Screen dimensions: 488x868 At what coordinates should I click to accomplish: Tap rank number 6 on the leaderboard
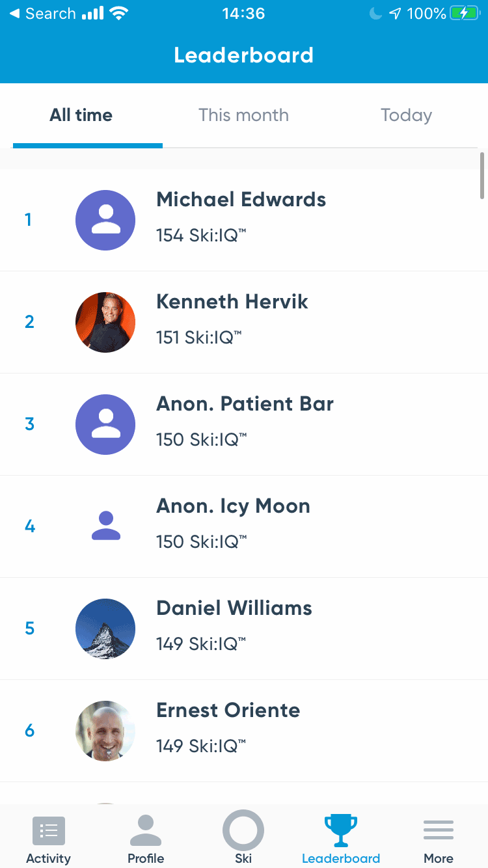(x=29, y=731)
